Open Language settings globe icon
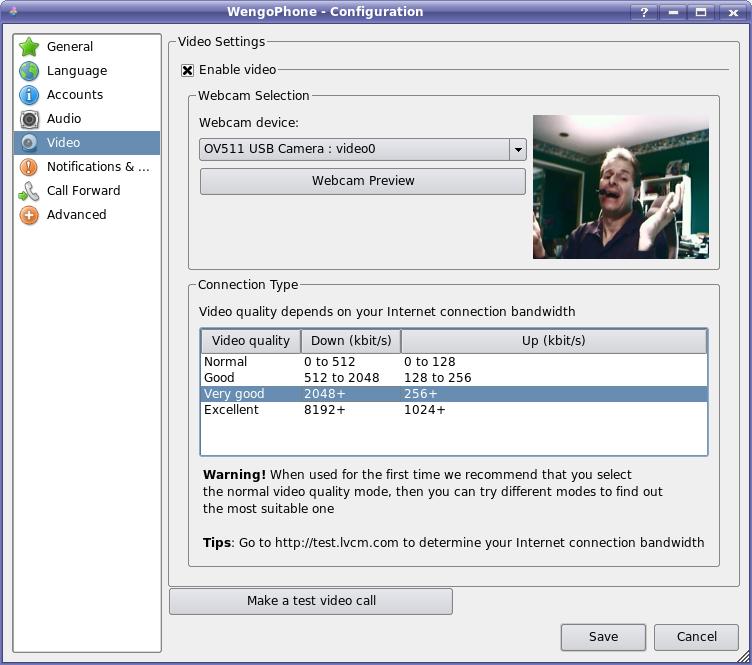This screenshot has height=665, width=752. (x=29, y=71)
